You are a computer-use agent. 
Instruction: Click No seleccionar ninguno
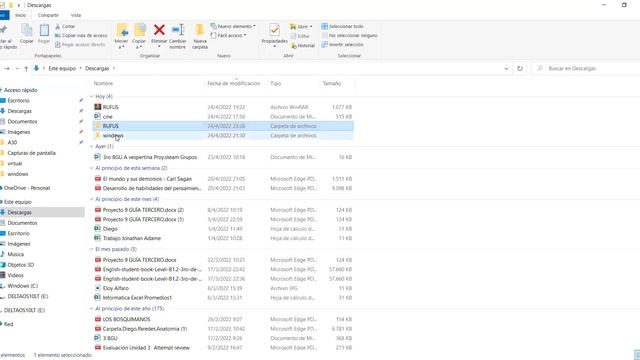pos(349,36)
